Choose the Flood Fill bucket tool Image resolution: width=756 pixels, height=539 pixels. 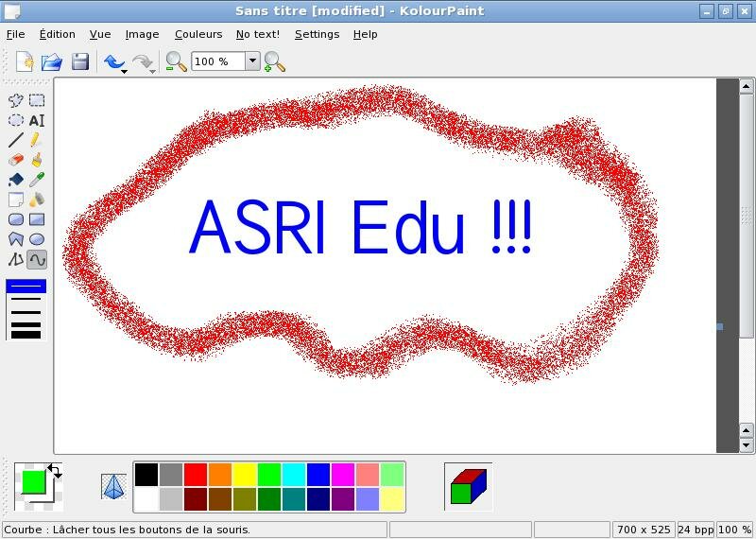tap(16, 180)
